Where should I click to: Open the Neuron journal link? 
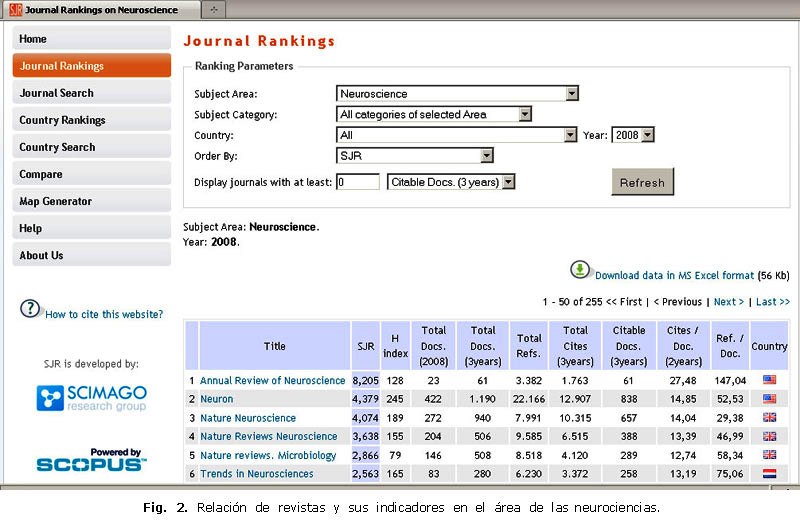coord(218,399)
